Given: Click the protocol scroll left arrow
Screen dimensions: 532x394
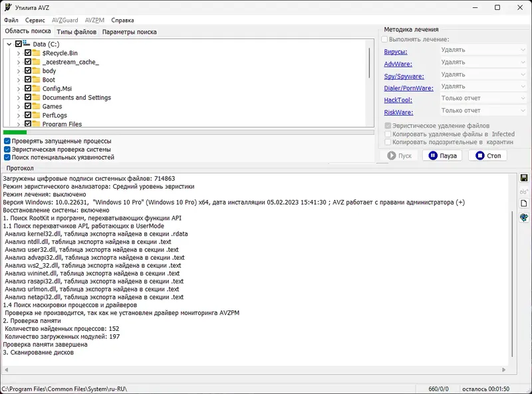Looking at the screenshot, I should coord(6,369).
